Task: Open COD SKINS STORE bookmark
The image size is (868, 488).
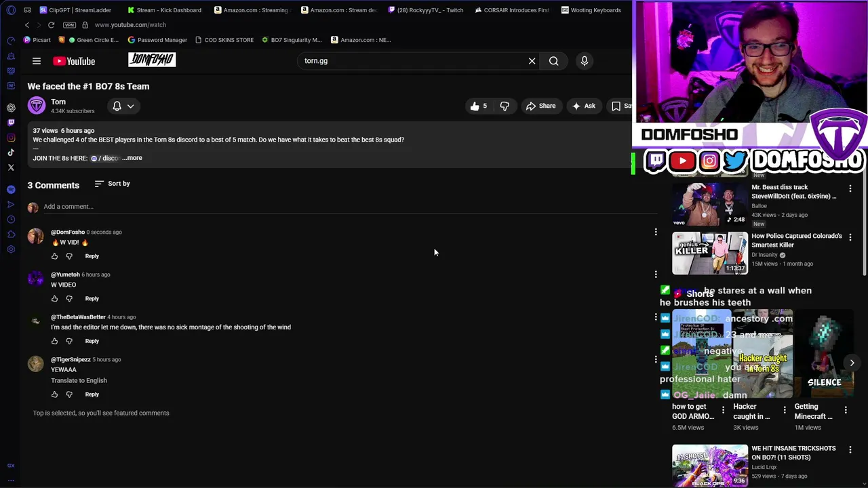Action: (224, 40)
